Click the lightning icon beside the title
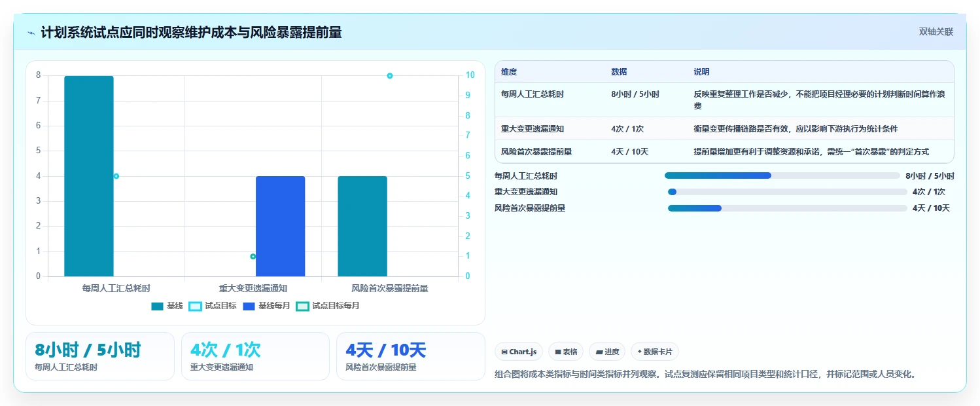Viewport: 980px width, 406px height. pyautogui.click(x=31, y=33)
